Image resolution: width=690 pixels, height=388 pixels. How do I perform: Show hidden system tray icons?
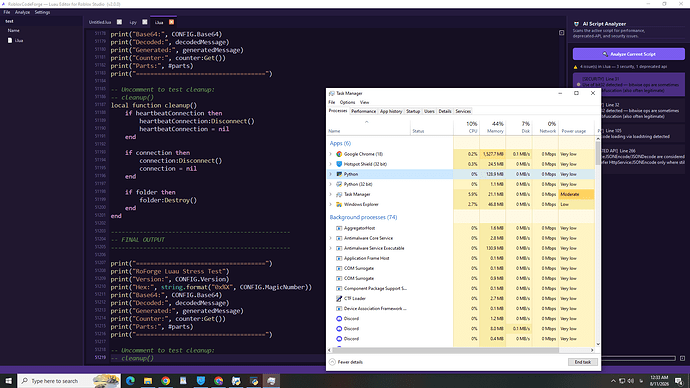[x=613, y=381]
